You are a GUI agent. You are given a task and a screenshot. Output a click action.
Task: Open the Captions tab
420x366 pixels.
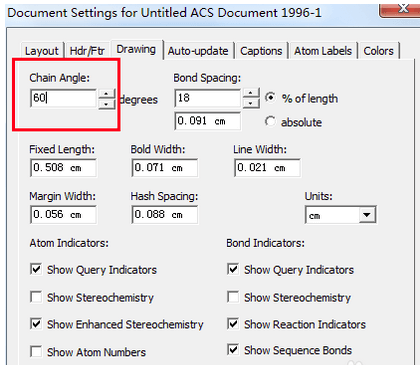(261, 51)
